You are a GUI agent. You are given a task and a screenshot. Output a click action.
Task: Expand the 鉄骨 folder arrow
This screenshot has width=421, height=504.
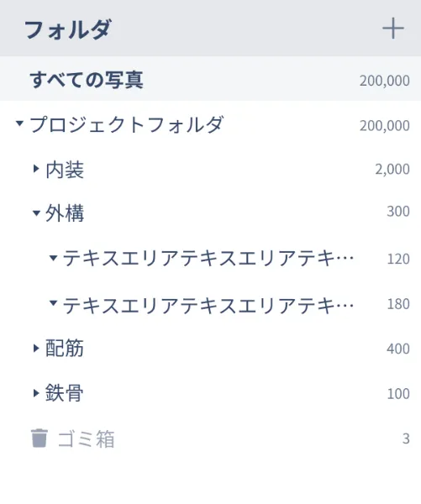coord(36,393)
